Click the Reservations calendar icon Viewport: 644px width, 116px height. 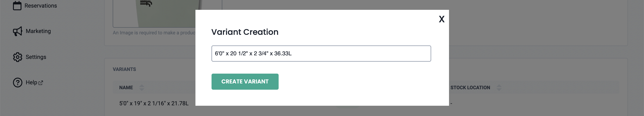click(x=17, y=6)
